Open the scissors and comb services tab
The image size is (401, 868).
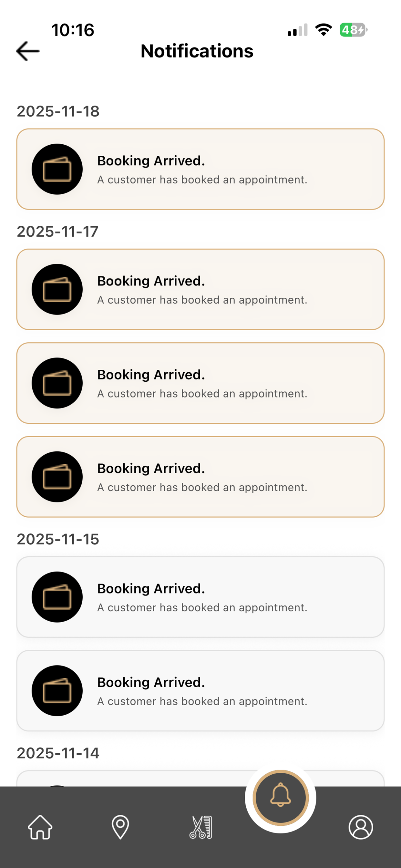click(x=201, y=827)
